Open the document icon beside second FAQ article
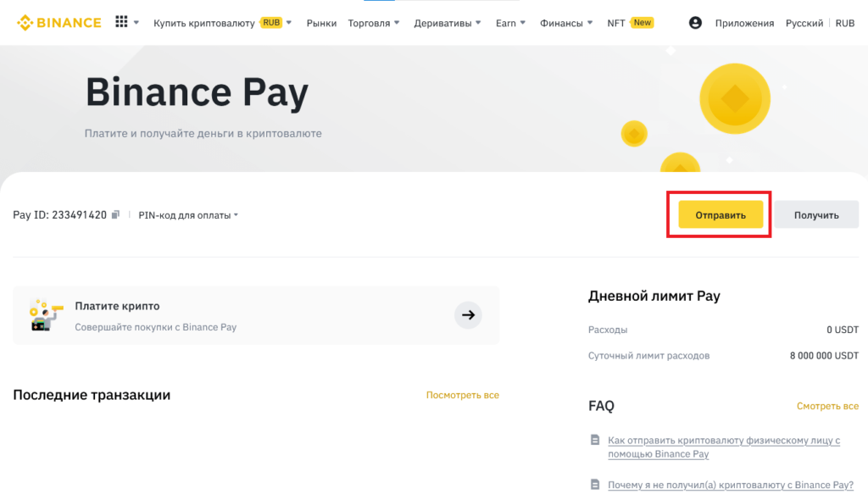This screenshot has height=494, width=868. coord(594,485)
